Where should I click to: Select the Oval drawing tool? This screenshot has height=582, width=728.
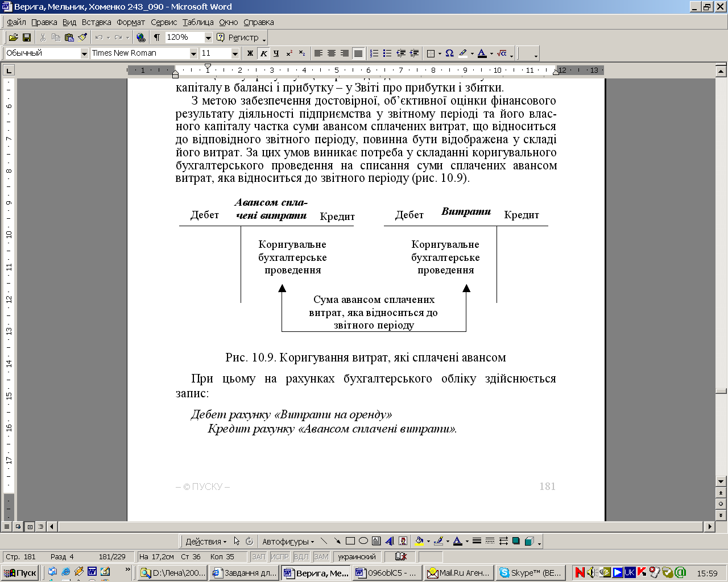(x=363, y=541)
